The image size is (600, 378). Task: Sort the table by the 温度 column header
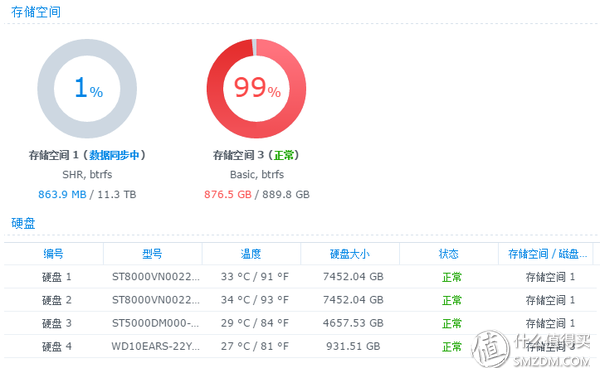(251, 254)
